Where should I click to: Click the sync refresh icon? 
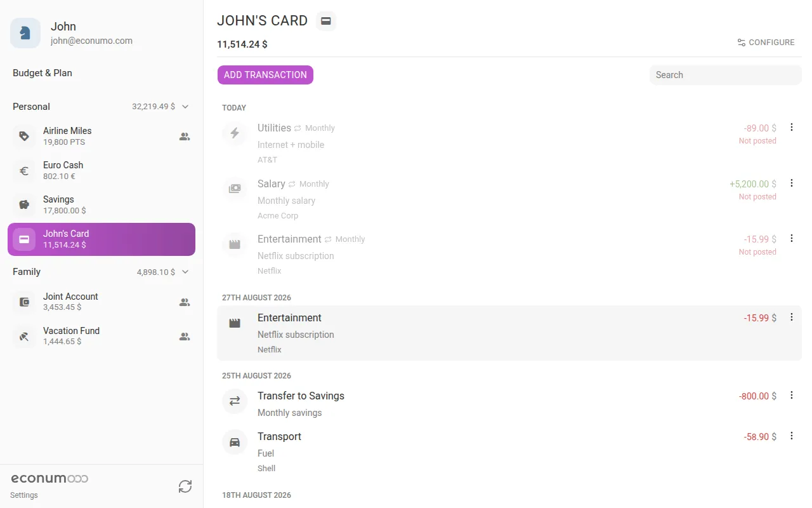pos(185,486)
